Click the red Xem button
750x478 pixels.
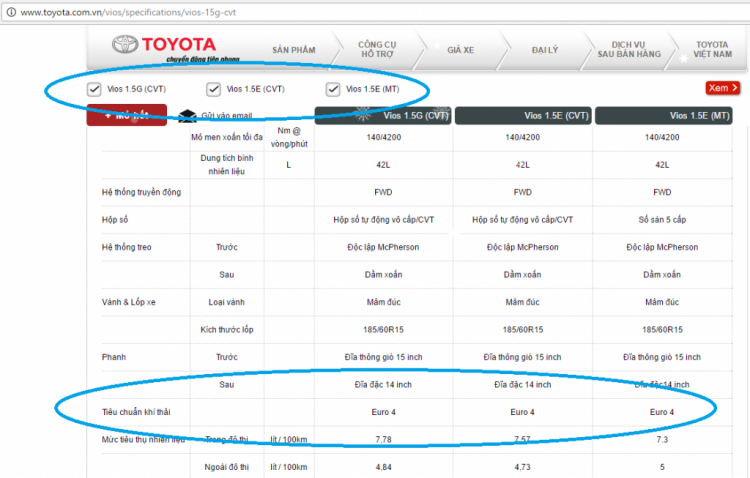point(723,88)
